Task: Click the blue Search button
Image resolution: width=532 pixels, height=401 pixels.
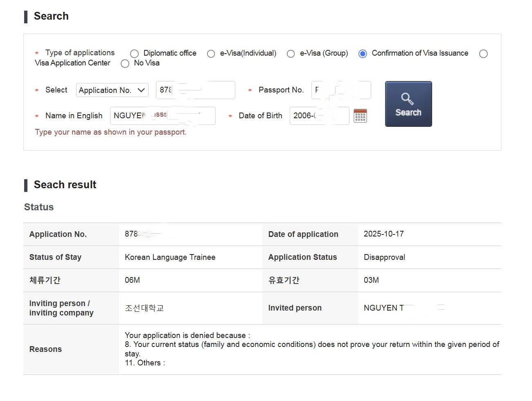Action: [x=408, y=104]
